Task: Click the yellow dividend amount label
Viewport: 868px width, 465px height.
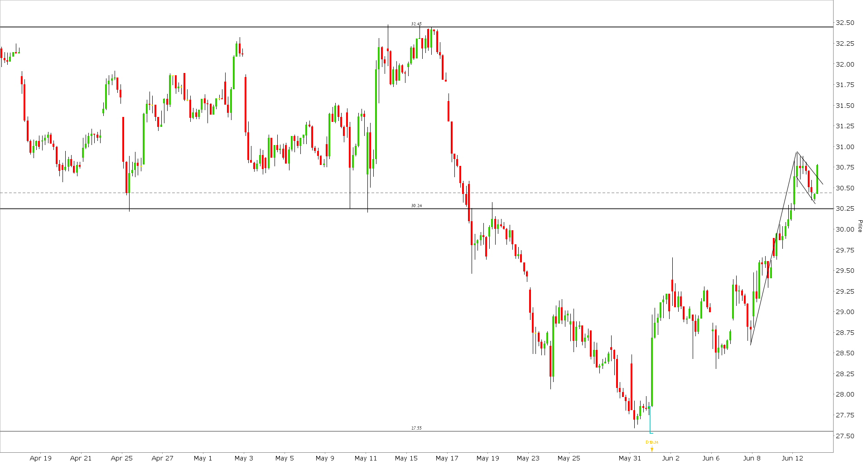Action: (652, 442)
